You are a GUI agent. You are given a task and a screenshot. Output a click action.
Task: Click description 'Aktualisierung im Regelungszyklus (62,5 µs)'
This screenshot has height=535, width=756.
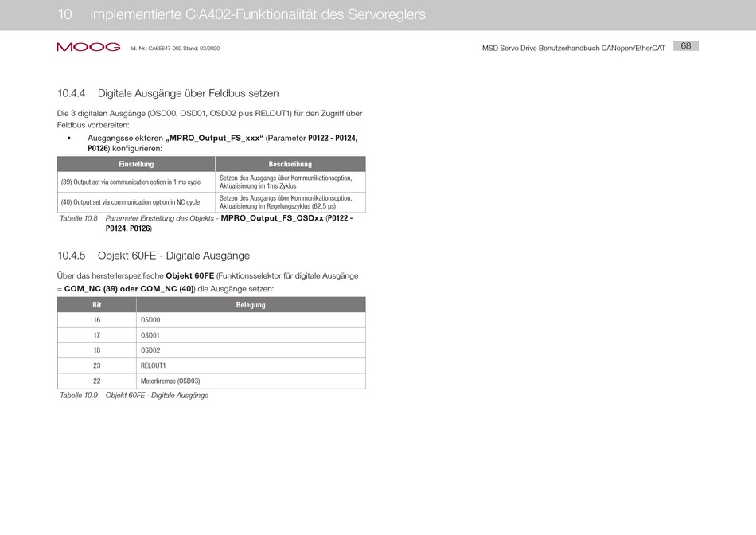[278, 206]
